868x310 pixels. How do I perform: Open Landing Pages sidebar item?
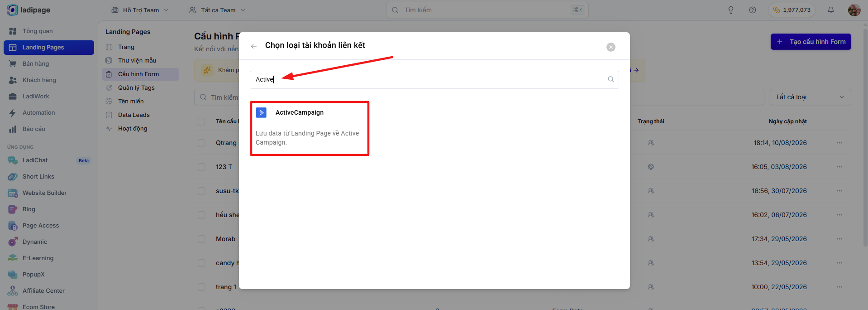point(49,48)
